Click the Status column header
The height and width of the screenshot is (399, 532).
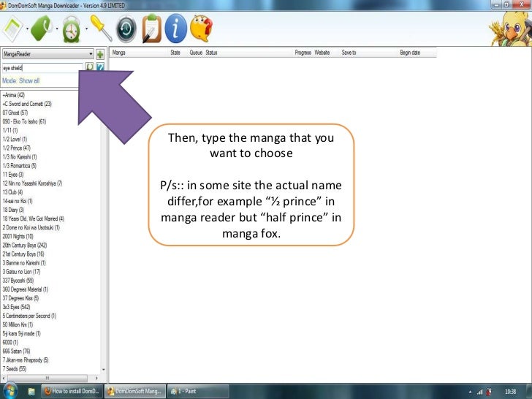coord(211,53)
